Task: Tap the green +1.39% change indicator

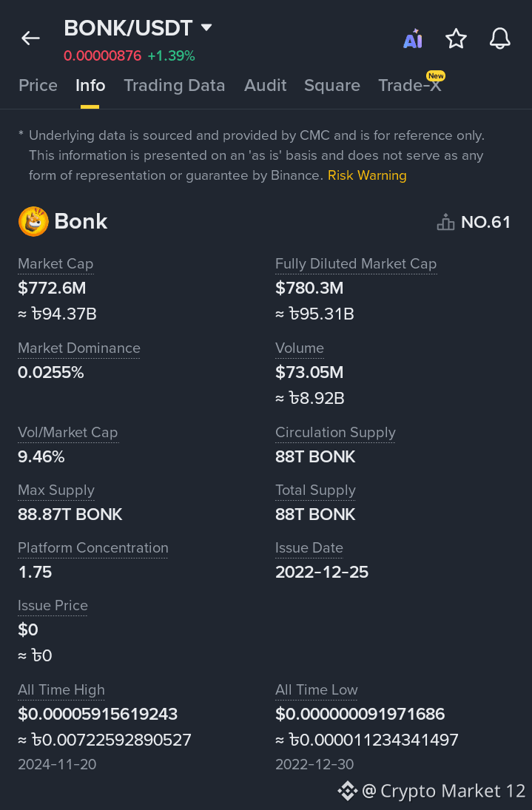Action: coord(172,55)
